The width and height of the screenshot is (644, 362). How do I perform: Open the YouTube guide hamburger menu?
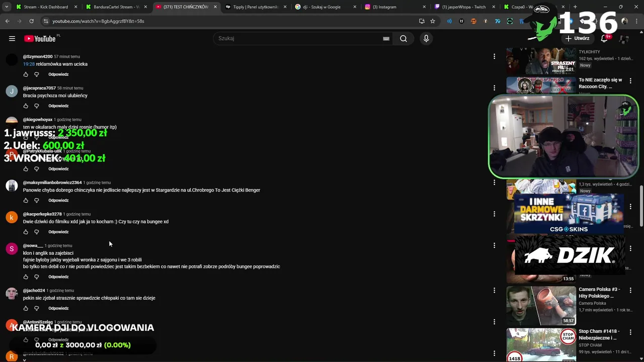click(x=12, y=39)
